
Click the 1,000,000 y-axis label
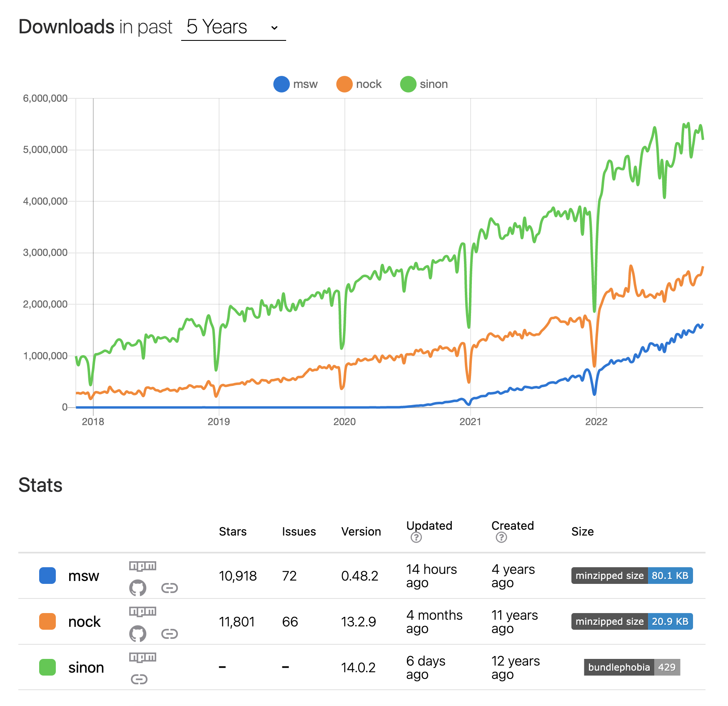(45, 356)
